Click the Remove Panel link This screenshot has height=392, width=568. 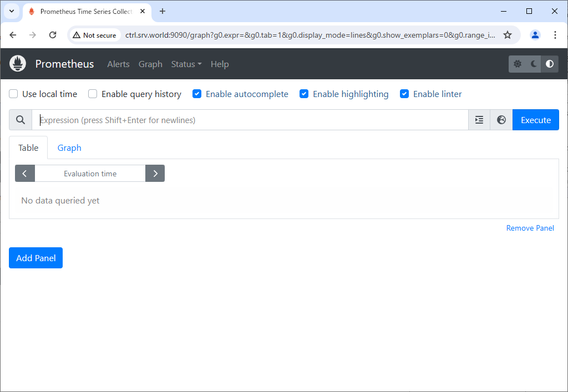[530, 228]
